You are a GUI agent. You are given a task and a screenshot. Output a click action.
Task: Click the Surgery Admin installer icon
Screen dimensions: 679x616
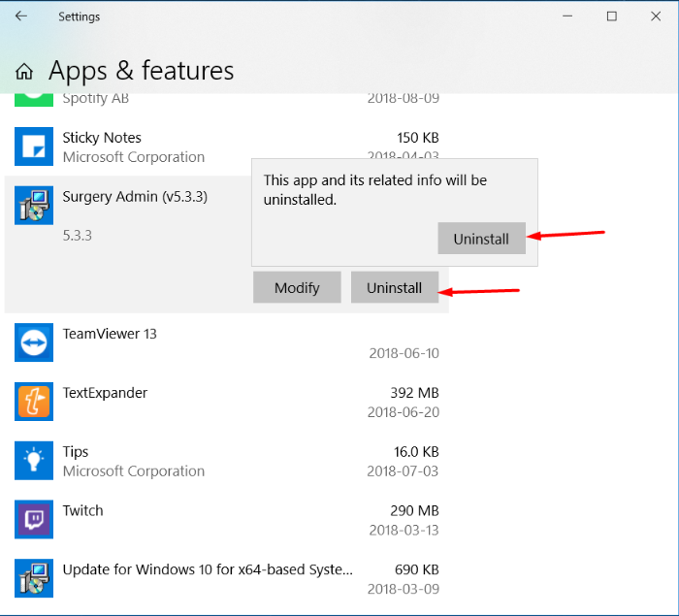point(34,206)
